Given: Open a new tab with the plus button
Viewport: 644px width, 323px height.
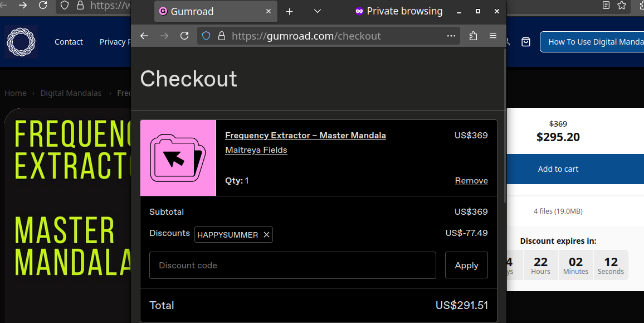Looking at the screenshot, I should coord(290,12).
